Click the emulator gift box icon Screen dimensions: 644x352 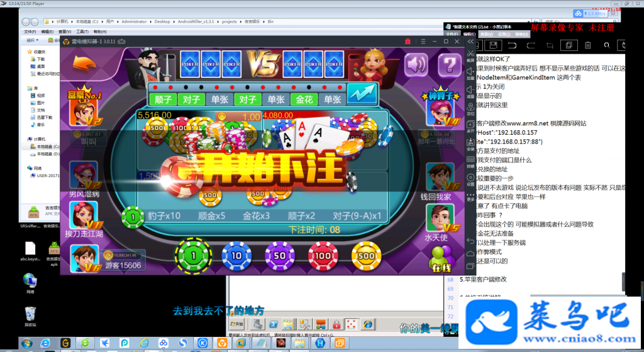(x=408, y=42)
